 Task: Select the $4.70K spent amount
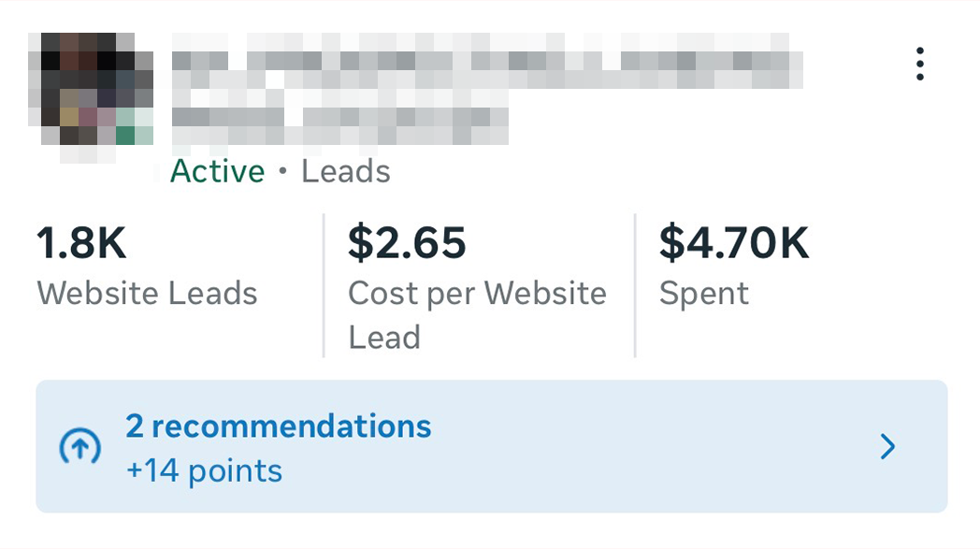[734, 243]
